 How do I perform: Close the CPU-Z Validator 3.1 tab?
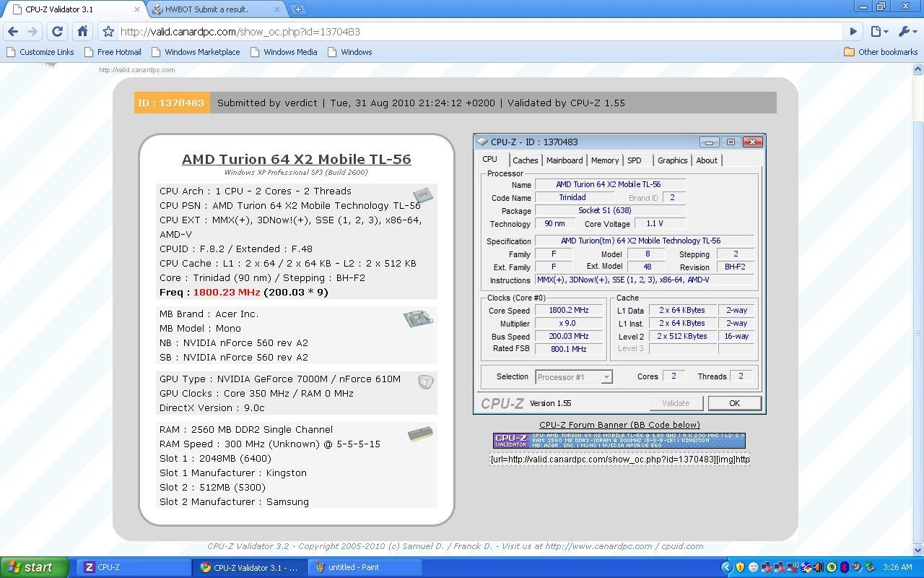[x=138, y=9]
